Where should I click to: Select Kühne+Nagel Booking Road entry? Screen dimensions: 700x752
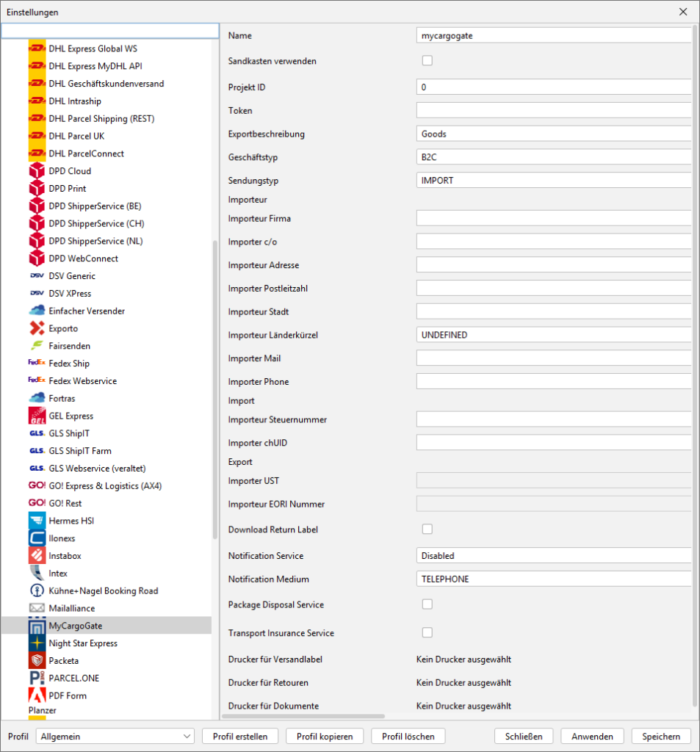point(103,591)
